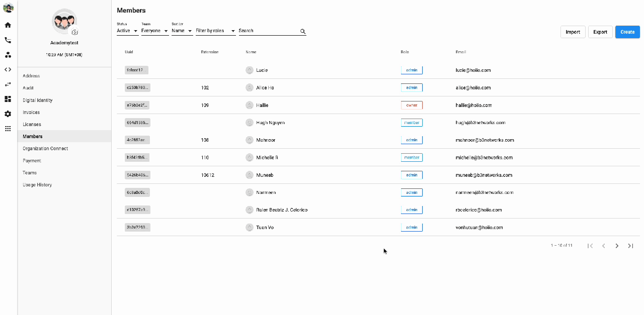The height and width of the screenshot is (315, 644).
Task: Open the Home icon in left rail
Action: [x=8, y=25]
